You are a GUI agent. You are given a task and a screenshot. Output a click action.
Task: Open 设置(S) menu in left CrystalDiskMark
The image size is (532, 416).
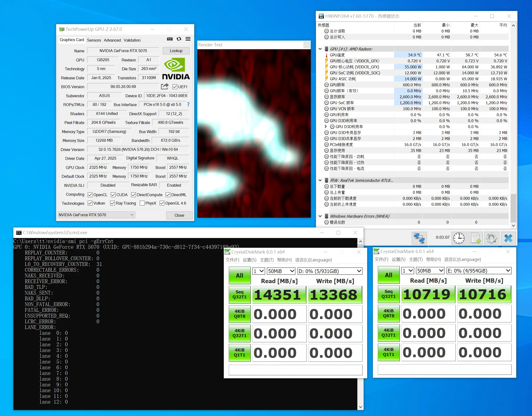(x=249, y=260)
